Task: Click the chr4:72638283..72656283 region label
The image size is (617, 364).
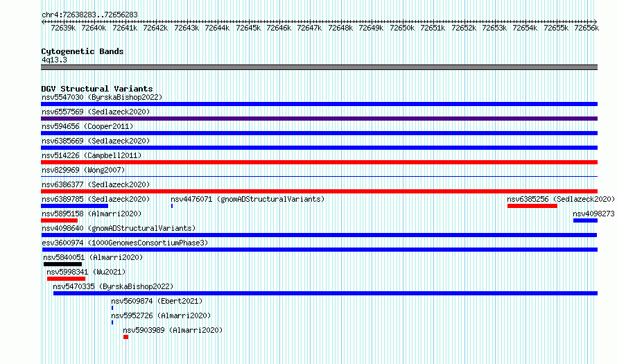Action: [89, 15]
